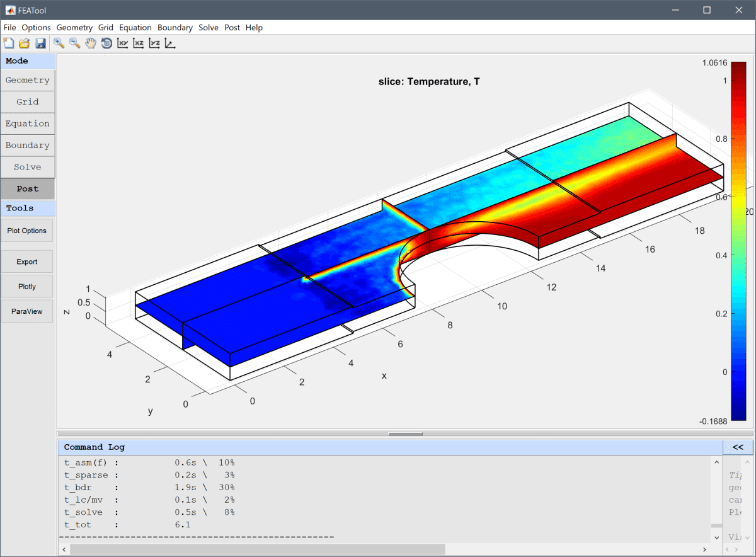This screenshot has width=756, height=557.
Task: Open a model file with folder icon
Action: coord(25,43)
